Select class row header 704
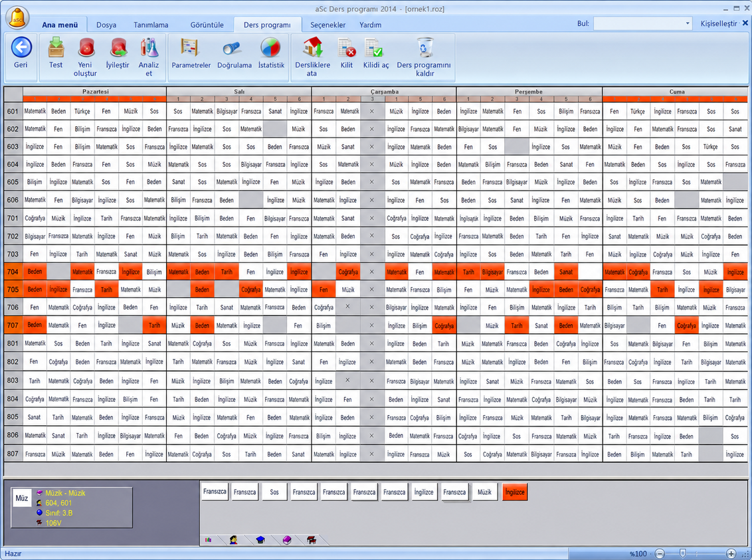 coord(13,272)
